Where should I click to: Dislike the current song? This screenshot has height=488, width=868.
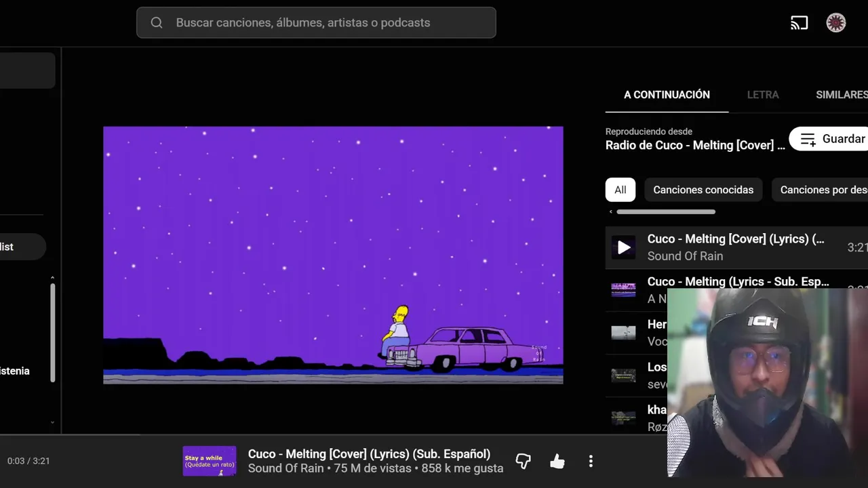point(523,462)
